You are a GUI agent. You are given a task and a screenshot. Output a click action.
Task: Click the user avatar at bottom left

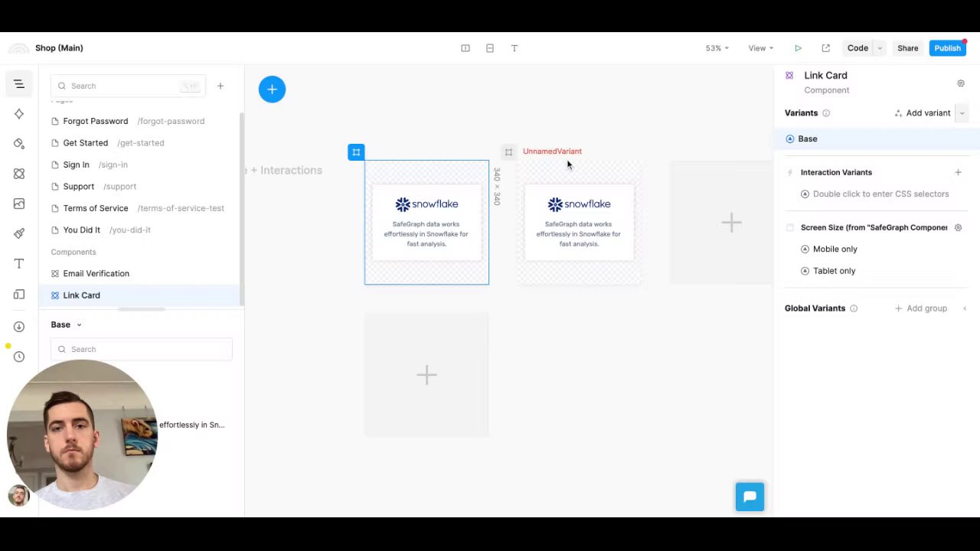18,495
